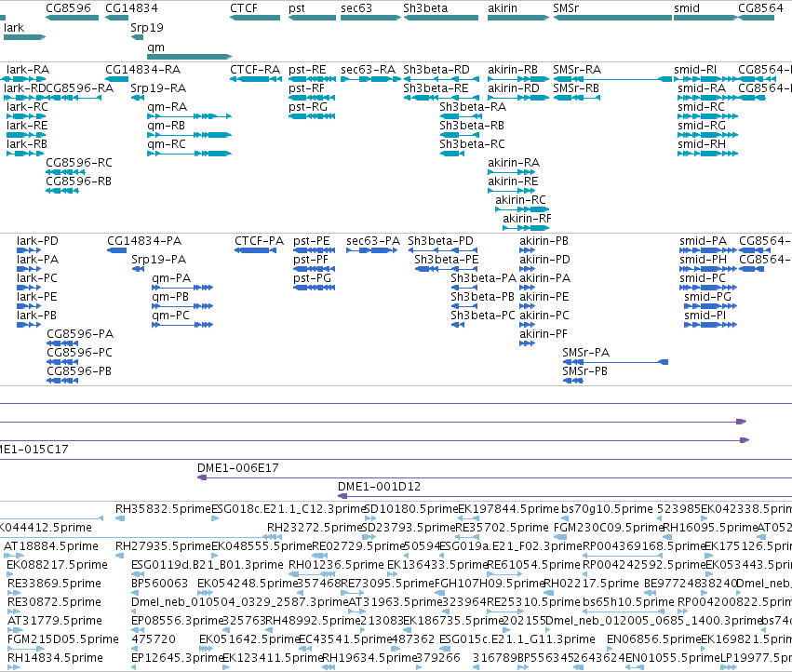Image resolution: width=792 pixels, height=672 pixels.
Task: Click EST label 475720
Action: (x=154, y=640)
